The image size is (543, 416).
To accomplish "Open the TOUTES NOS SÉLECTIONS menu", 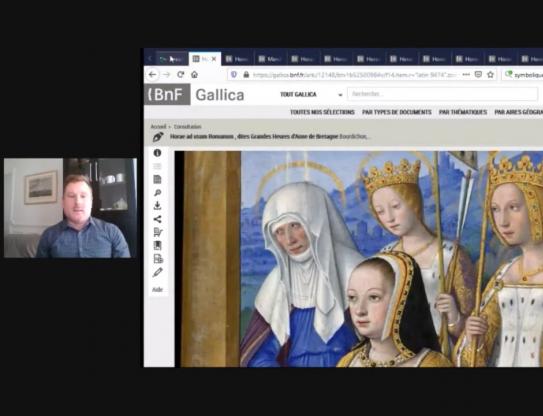I will [322, 112].
